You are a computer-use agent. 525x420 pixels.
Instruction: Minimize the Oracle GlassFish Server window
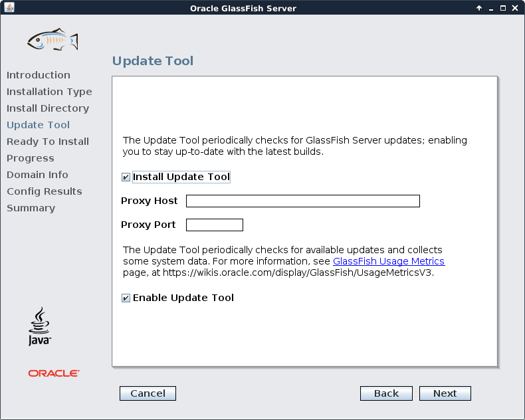(491, 9)
